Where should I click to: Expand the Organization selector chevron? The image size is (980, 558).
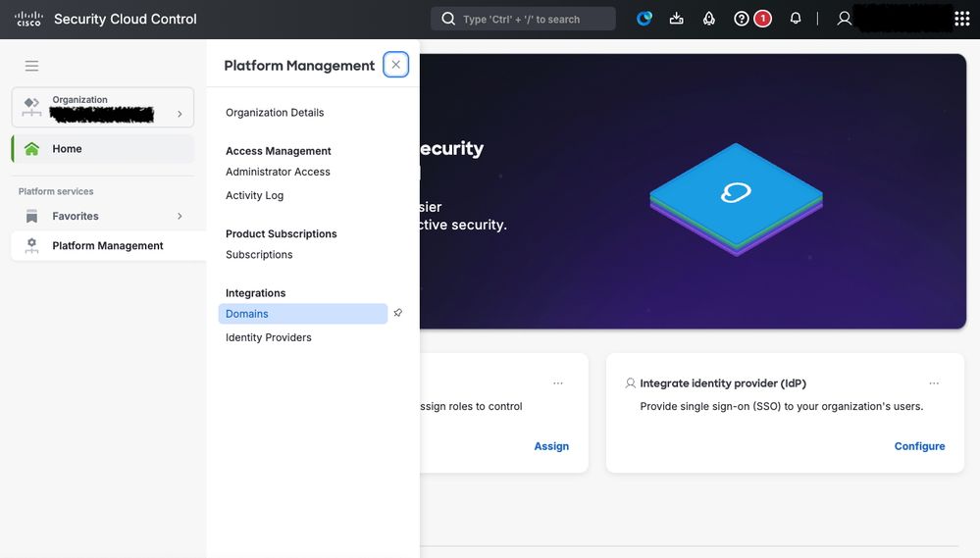(x=180, y=114)
